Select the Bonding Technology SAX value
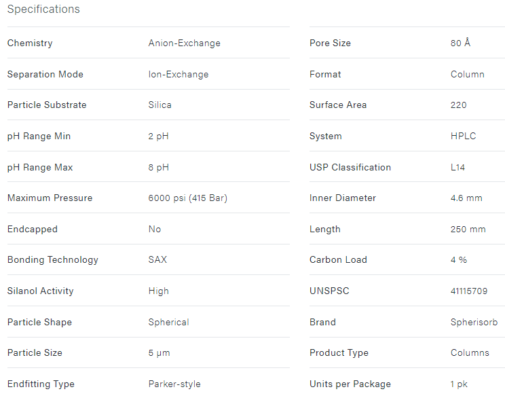The width and height of the screenshot is (505, 400). tap(158, 259)
